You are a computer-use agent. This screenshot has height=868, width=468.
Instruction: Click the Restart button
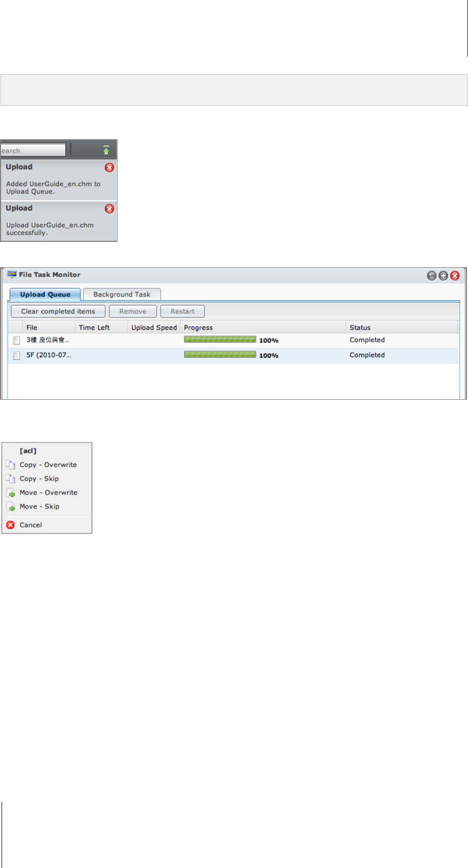pos(182,312)
